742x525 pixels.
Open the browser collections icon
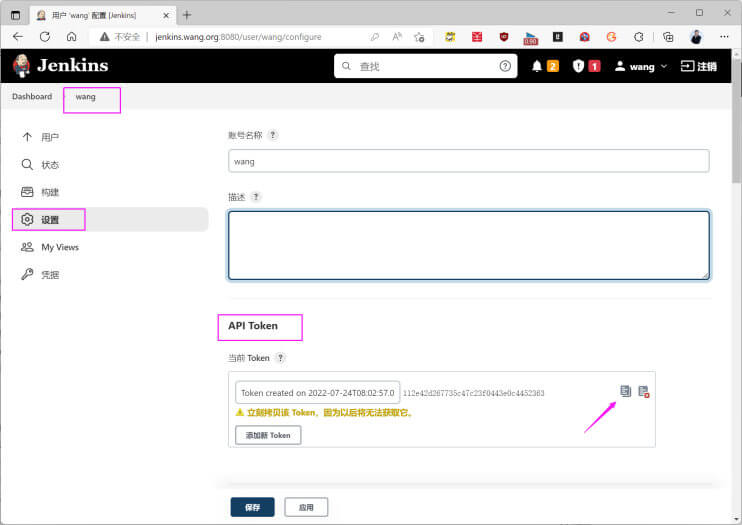pyautogui.click(x=668, y=37)
